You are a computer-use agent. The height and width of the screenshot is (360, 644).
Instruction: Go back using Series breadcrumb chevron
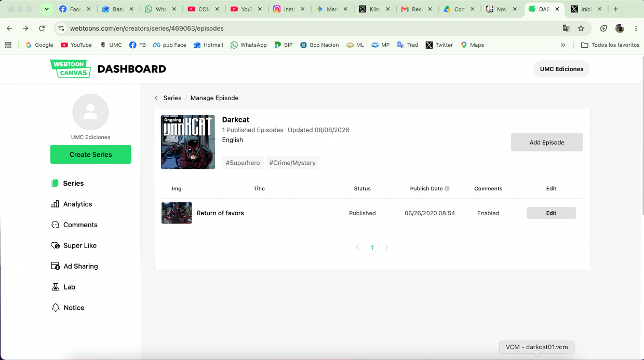156,98
